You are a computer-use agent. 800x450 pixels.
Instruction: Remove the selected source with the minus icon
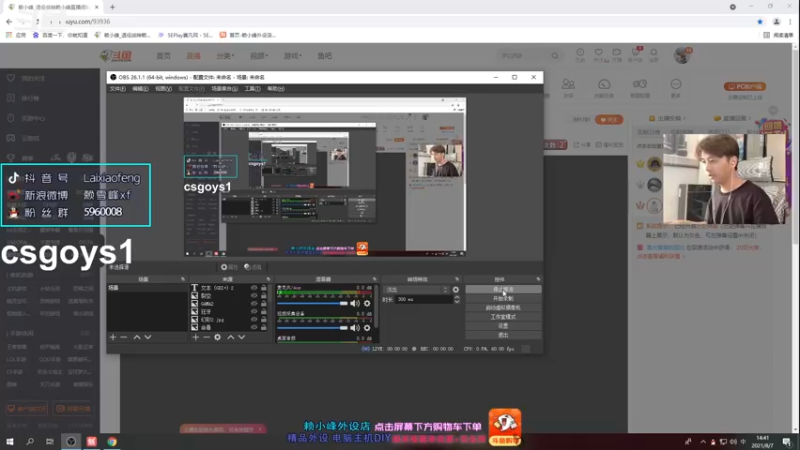[206, 337]
